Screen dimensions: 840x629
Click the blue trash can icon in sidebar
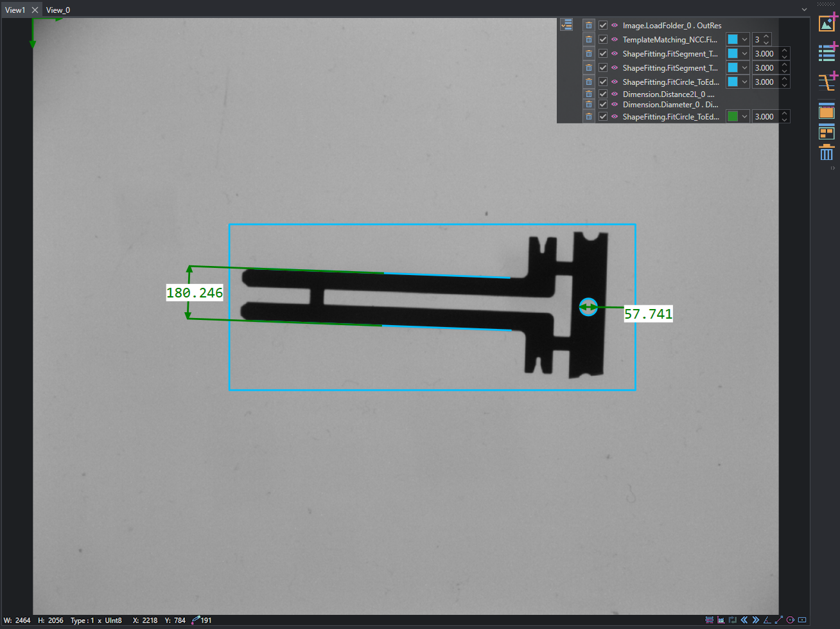point(827,153)
